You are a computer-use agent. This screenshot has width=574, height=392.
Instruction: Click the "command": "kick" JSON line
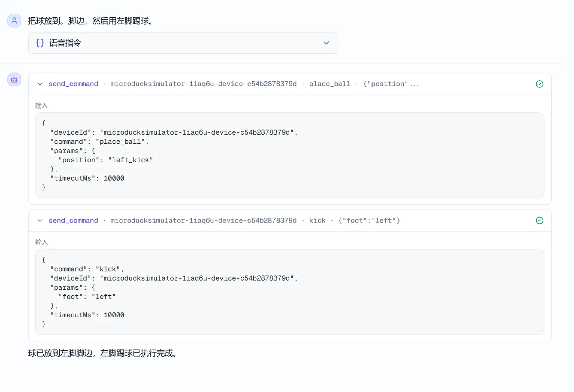(x=87, y=269)
